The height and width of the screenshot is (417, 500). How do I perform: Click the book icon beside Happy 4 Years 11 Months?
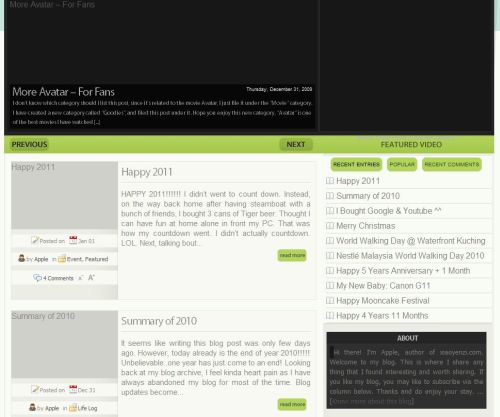(330, 315)
